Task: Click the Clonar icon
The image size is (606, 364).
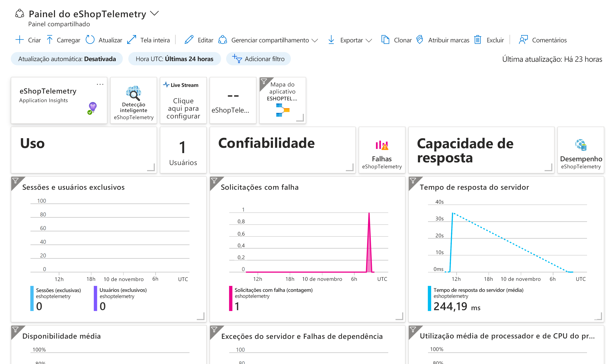Action: (385, 40)
